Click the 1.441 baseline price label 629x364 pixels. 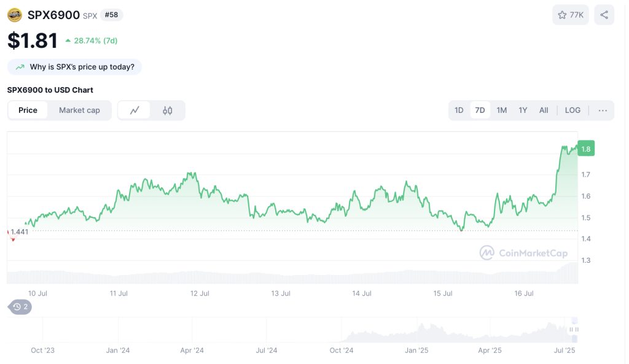[19, 231]
